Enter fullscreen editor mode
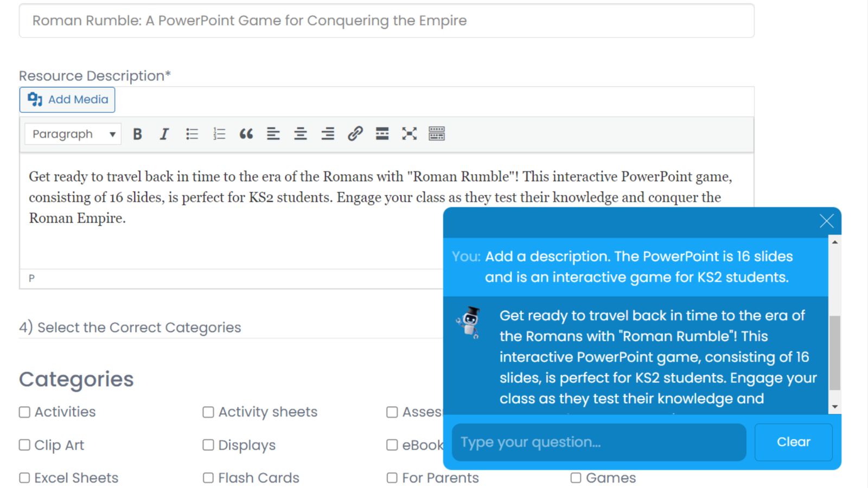 (x=409, y=134)
